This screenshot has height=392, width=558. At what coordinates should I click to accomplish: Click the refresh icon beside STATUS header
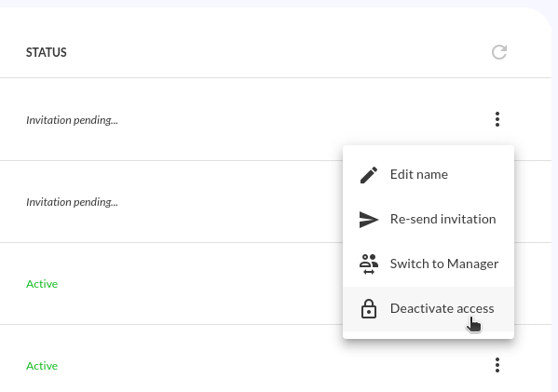pyautogui.click(x=499, y=52)
